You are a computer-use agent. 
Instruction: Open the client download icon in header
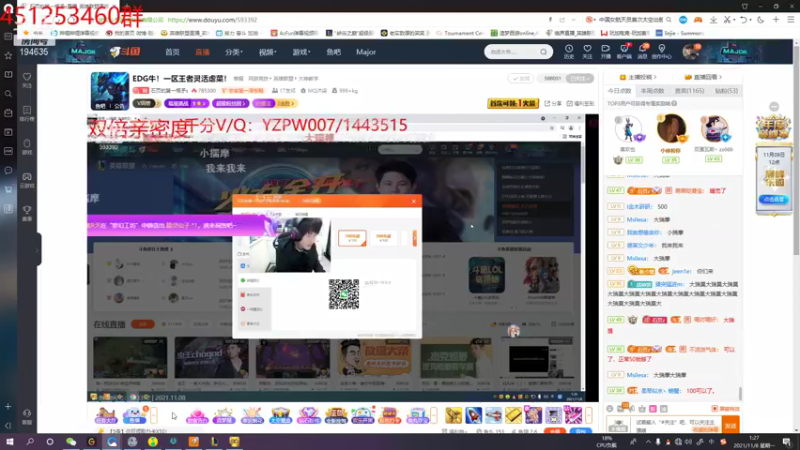point(624,51)
